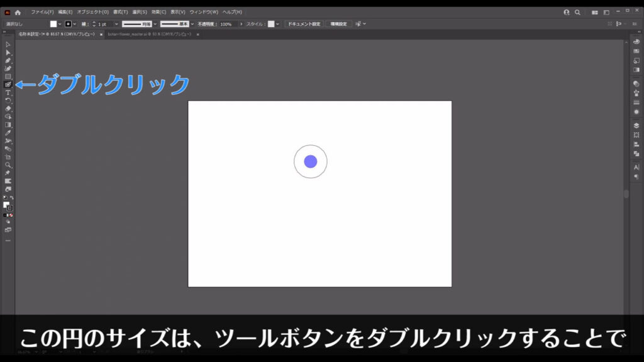This screenshot has height=362, width=644.
Task: Change screen mode button
Action: [x=8, y=230]
